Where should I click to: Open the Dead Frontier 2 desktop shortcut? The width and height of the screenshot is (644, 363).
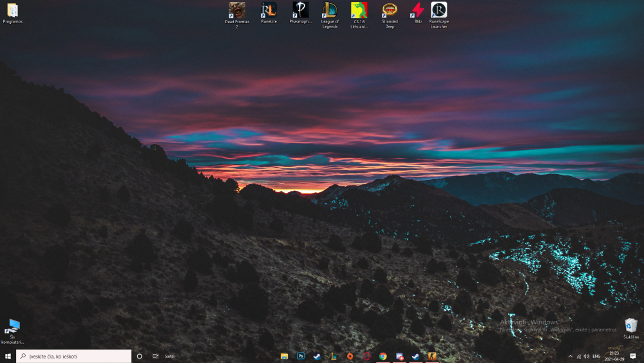(x=237, y=10)
